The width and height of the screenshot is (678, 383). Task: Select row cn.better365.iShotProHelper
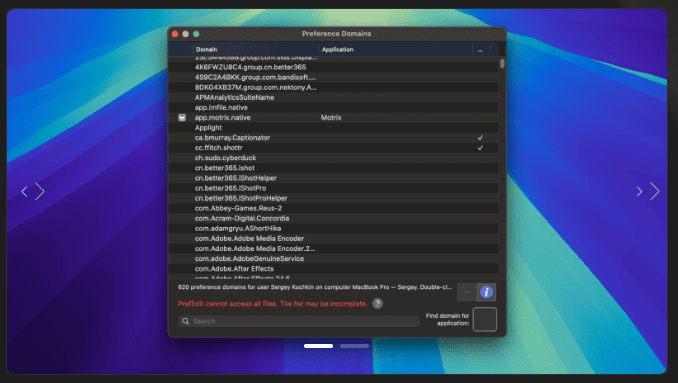pos(333,198)
